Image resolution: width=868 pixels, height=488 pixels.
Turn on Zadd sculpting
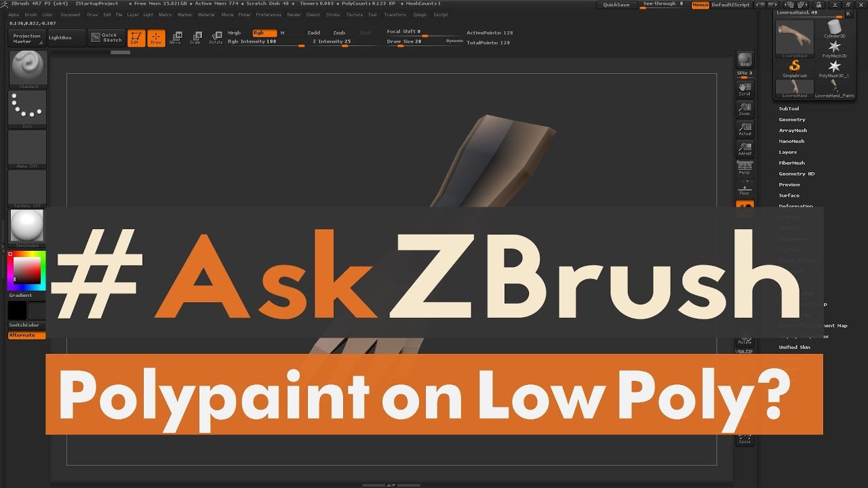(x=313, y=33)
